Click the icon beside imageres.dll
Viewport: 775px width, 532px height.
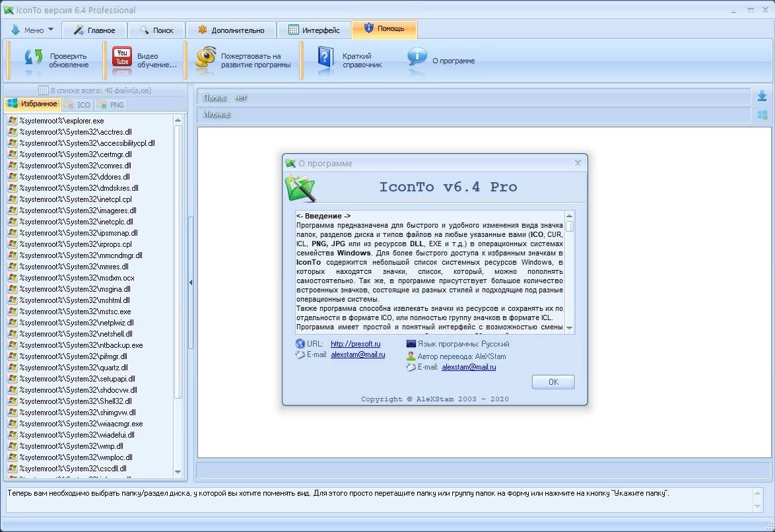(x=13, y=211)
